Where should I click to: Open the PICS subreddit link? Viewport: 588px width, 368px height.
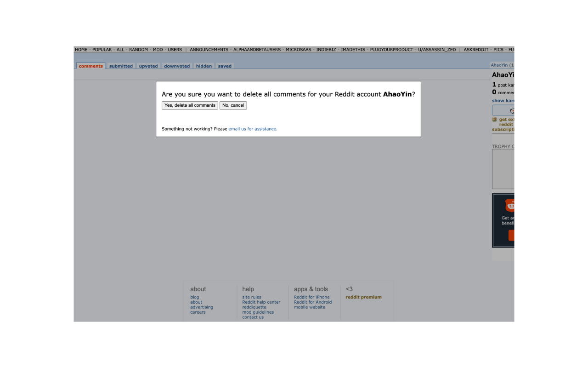[x=499, y=50]
